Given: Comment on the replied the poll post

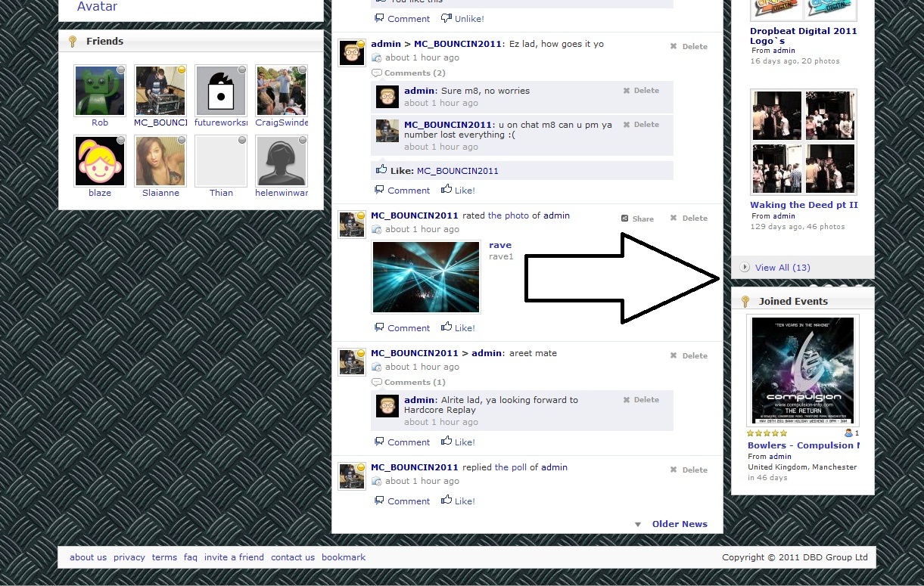Looking at the screenshot, I should click(402, 501).
